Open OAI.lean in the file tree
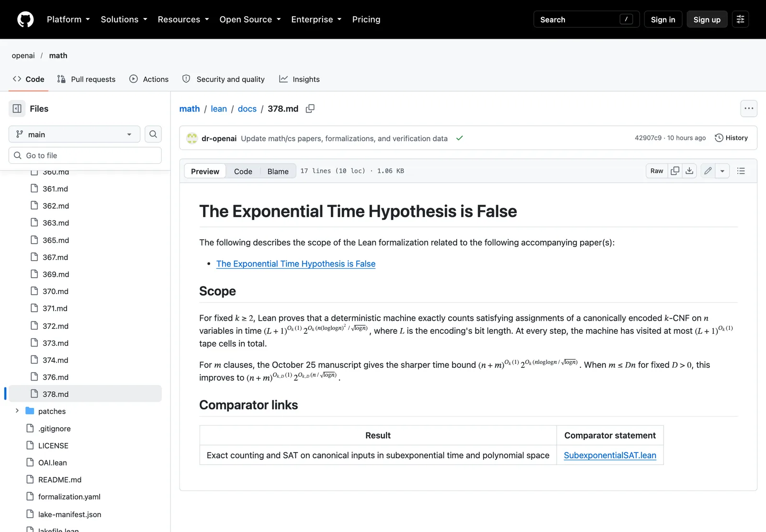The image size is (766, 532). click(53, 463)
